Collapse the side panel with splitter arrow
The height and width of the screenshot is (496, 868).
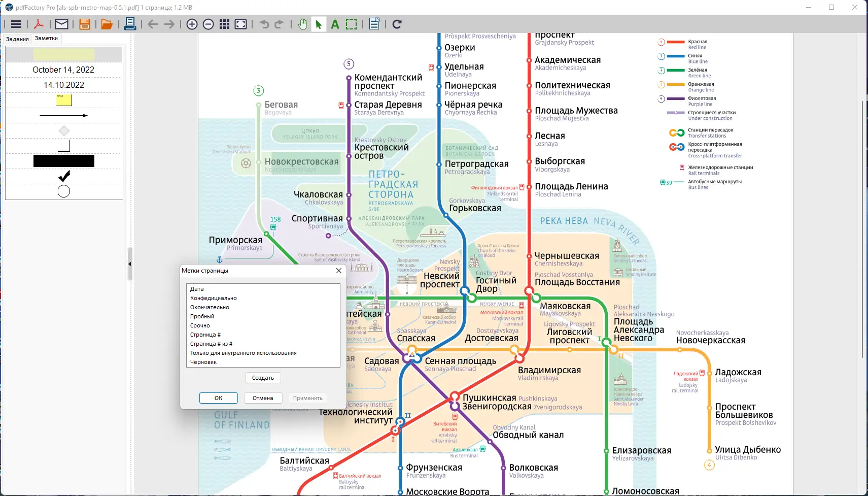(x=129, y=264)
